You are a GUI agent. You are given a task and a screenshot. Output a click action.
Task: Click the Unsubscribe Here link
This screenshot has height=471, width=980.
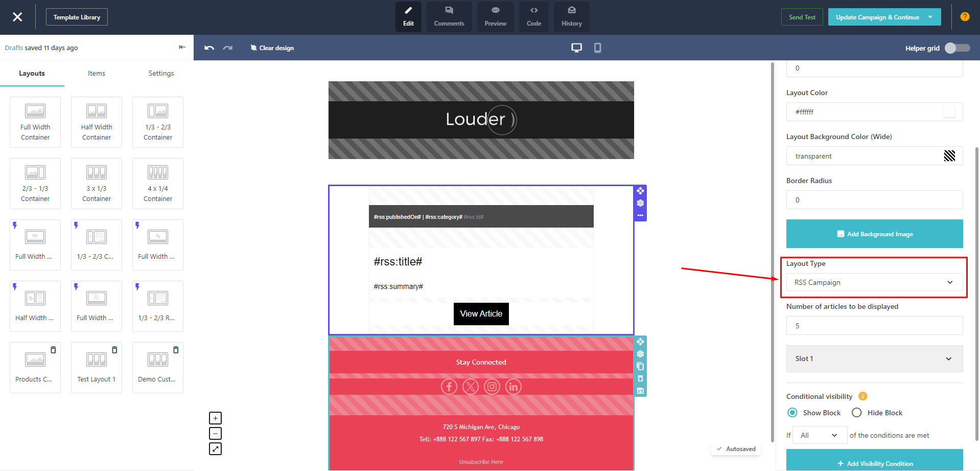coord(481,462)
